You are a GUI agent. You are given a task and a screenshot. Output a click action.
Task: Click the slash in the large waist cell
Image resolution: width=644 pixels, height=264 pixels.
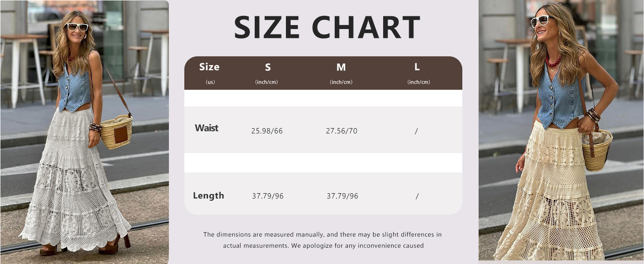coord(416,131)
